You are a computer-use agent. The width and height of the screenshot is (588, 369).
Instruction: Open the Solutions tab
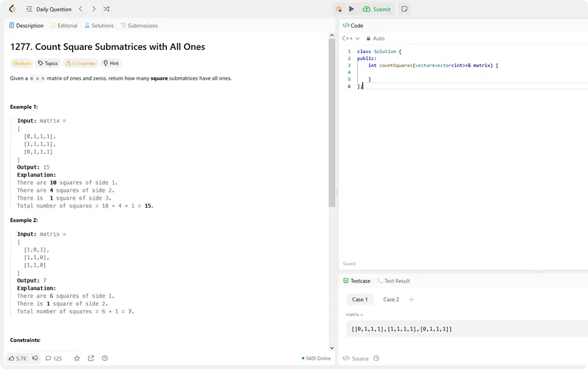(99, 25)
